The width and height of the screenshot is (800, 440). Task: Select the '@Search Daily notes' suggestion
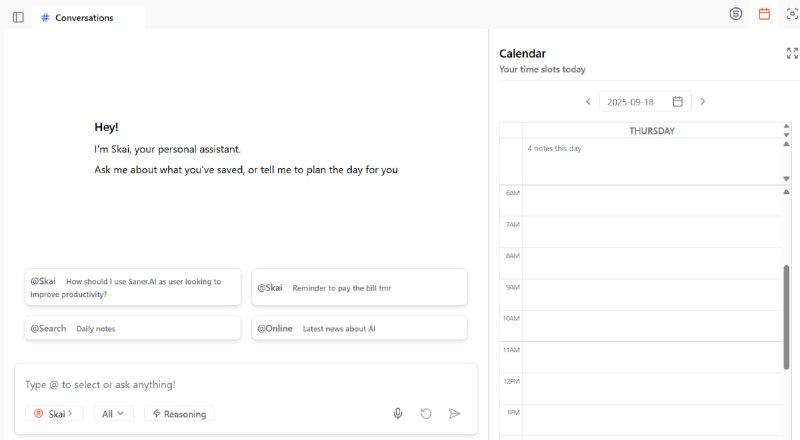(132, 328)
